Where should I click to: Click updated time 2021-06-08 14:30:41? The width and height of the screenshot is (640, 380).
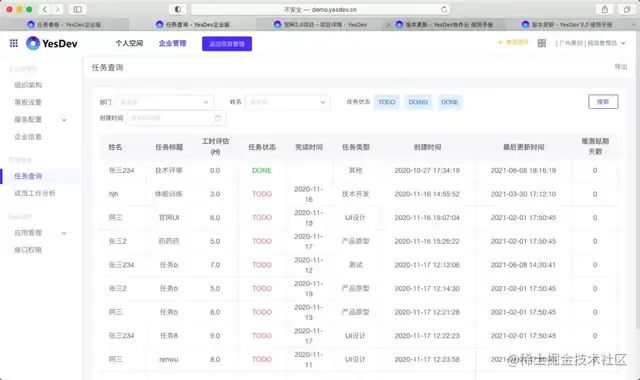(523, 265)
